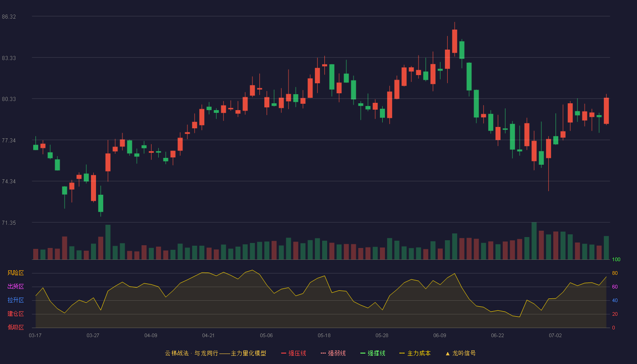This screenshot has width=637, height=364.
Task: Click the tallest volume bar
Action: tap(534, 241)
